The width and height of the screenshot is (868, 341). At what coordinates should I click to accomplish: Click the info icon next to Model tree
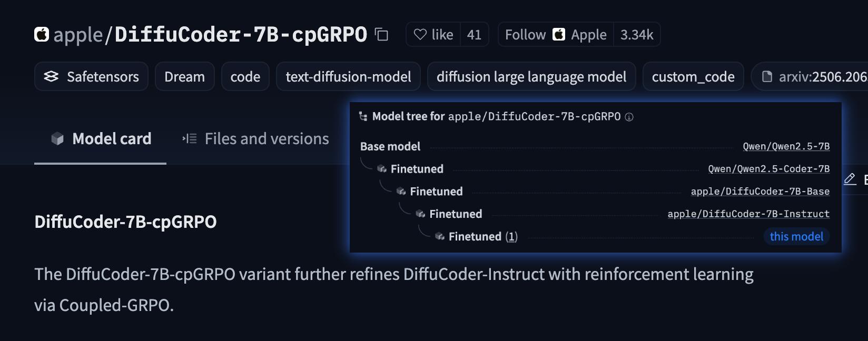pyautogui.click(x=629, y=117)
